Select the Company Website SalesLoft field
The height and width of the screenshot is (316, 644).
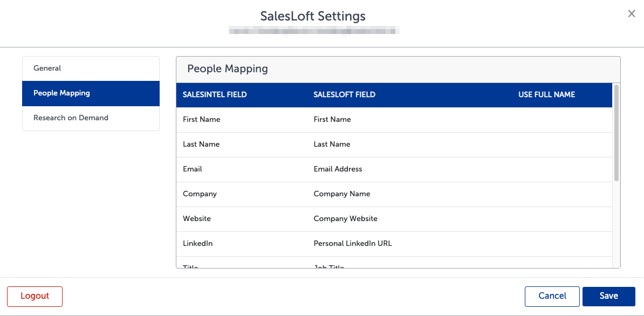(345, 219)
